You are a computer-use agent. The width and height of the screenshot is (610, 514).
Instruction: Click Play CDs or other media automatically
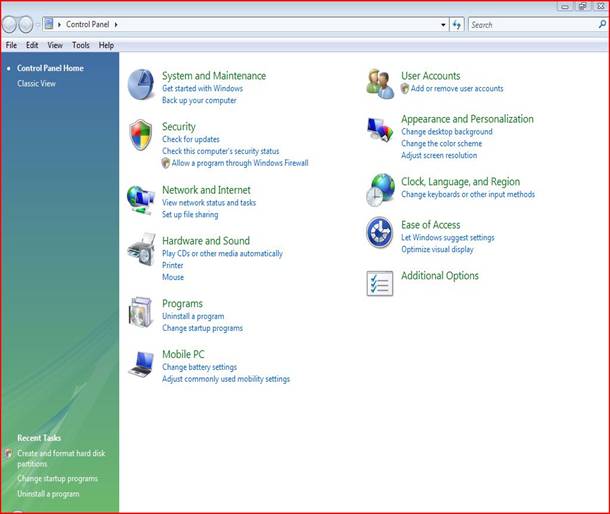point(222,254)
